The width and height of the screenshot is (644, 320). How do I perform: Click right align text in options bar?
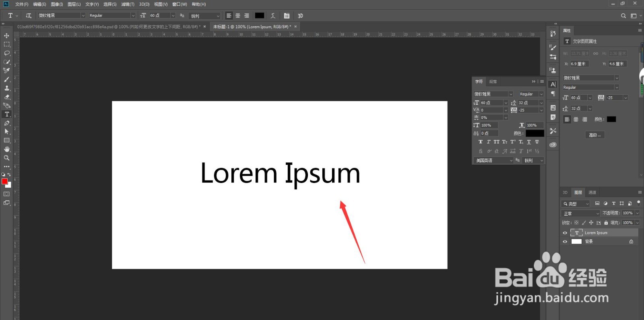(247, 15)
